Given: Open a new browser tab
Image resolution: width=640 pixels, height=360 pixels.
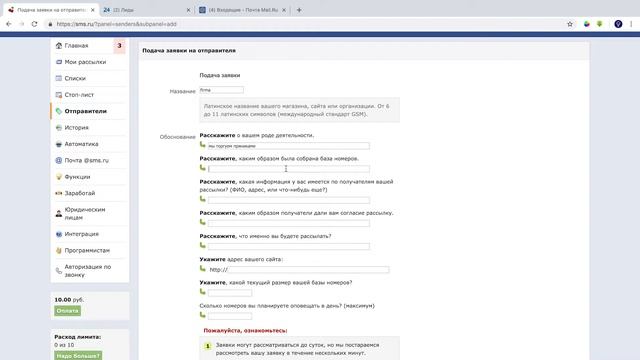Looking at the screenshot, I should point(299,10).
